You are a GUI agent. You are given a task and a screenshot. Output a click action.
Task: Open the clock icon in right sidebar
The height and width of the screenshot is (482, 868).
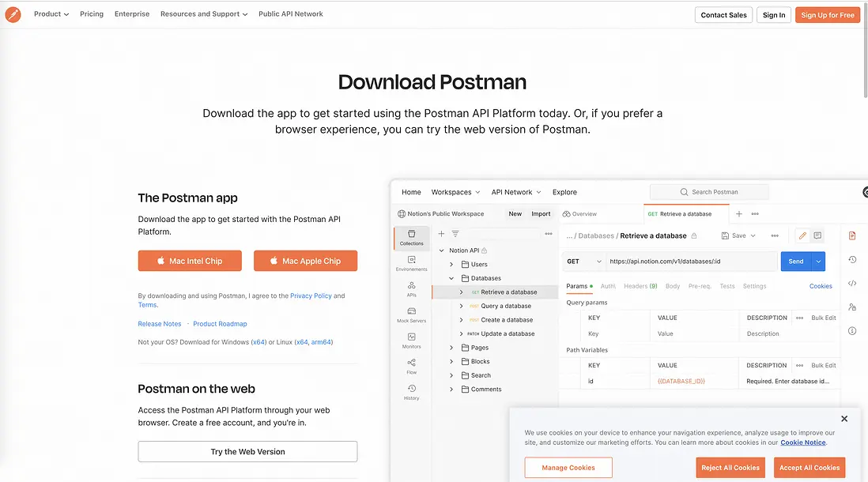point(852,259)
